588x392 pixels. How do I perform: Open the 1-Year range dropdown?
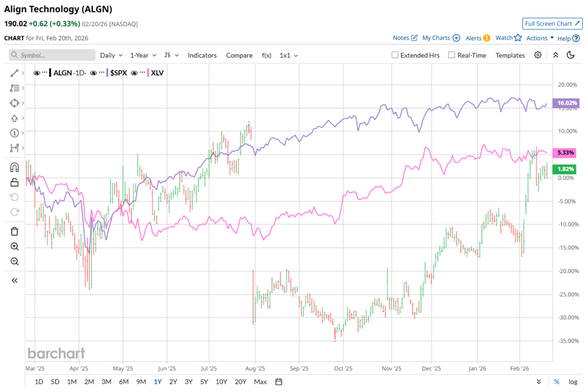pos(142,55)
